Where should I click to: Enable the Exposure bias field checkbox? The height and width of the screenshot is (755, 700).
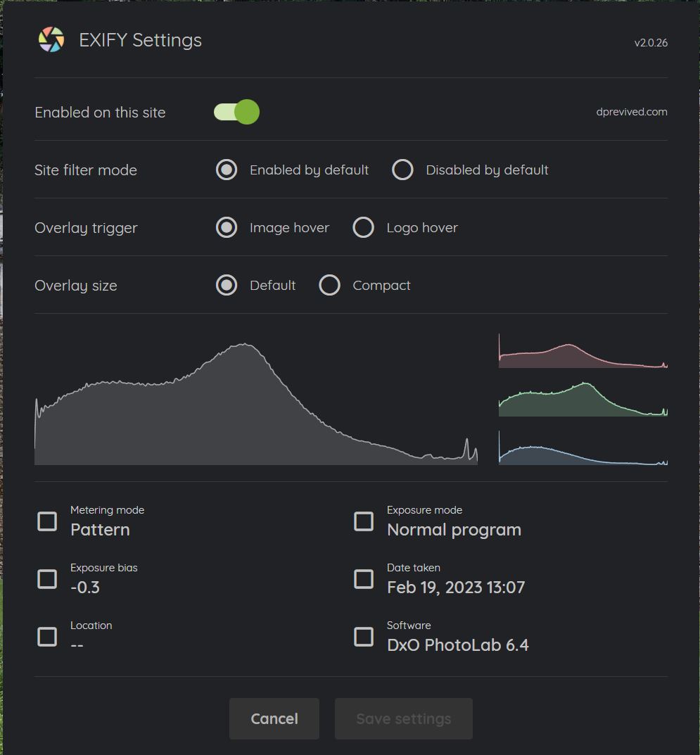[x=47, y=579]
